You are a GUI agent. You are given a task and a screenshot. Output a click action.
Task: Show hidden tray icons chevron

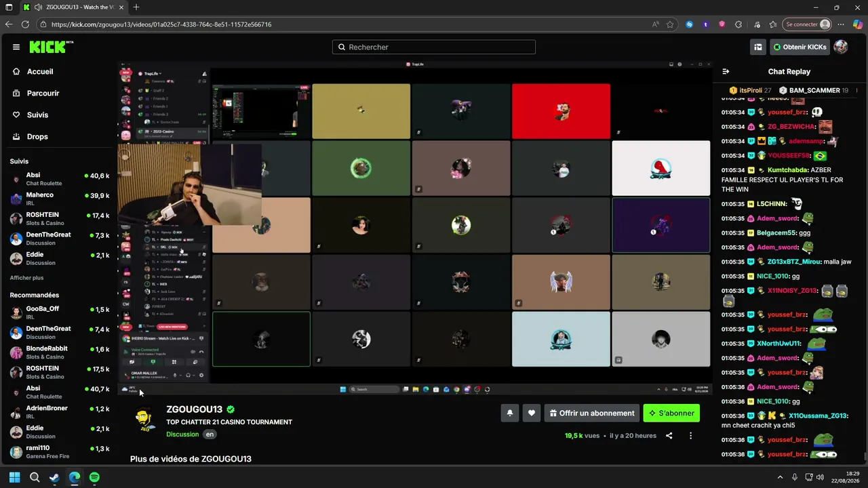[x=780, y=477]
